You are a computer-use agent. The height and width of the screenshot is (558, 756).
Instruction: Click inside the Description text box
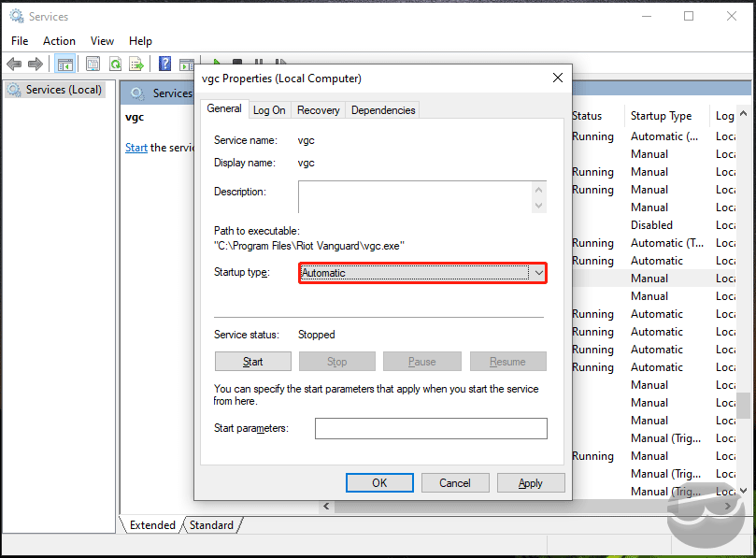(x=416, y=197)
